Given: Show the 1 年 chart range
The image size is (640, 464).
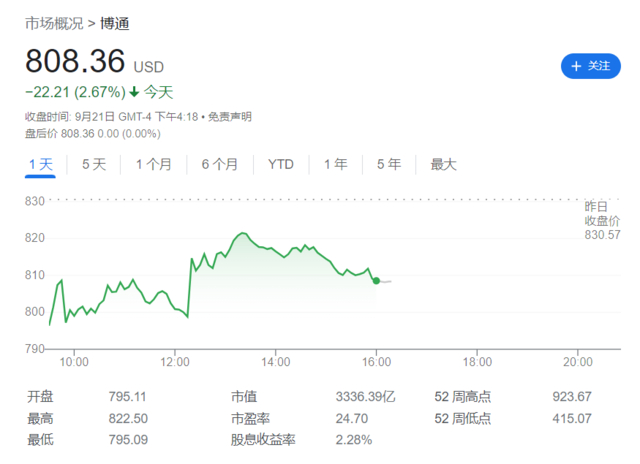Looking at the screenshot, I should [336, 164].
